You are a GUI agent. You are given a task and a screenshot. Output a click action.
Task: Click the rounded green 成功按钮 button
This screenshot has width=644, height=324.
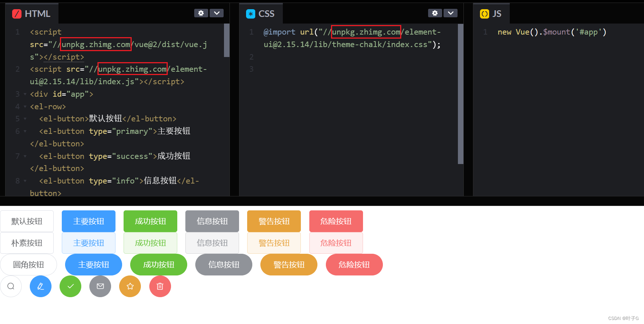pos(159,264)
